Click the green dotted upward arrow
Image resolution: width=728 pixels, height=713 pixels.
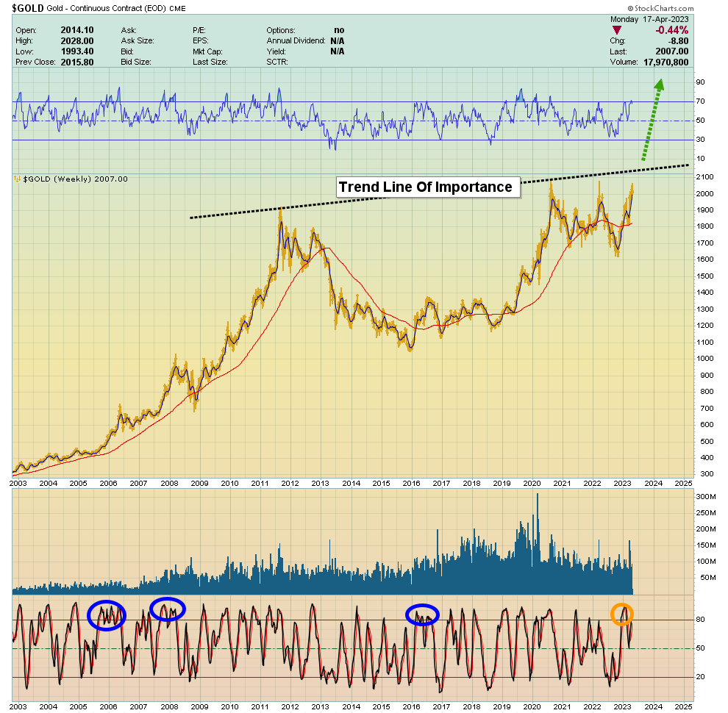(x=653, y=120)
